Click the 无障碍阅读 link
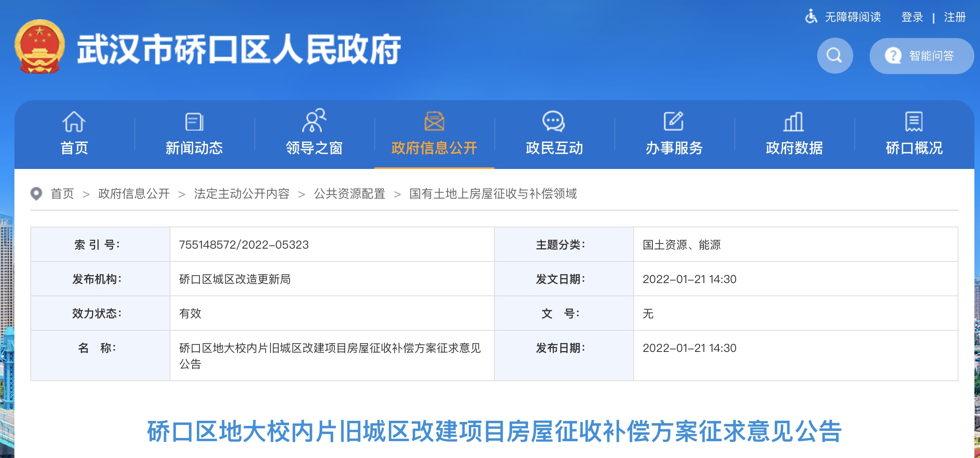The height and width of the screenshot is (458, 980). click(x=853, y=17)
